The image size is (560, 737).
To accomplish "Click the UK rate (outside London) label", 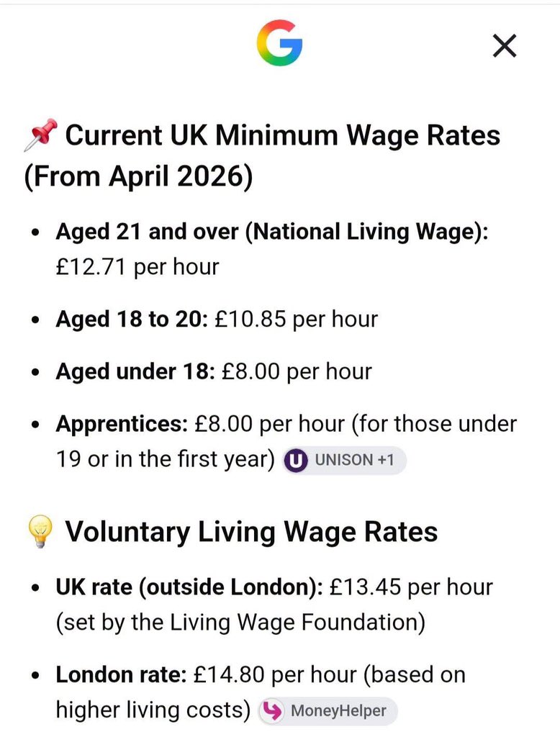I will (x=189, y=587).
